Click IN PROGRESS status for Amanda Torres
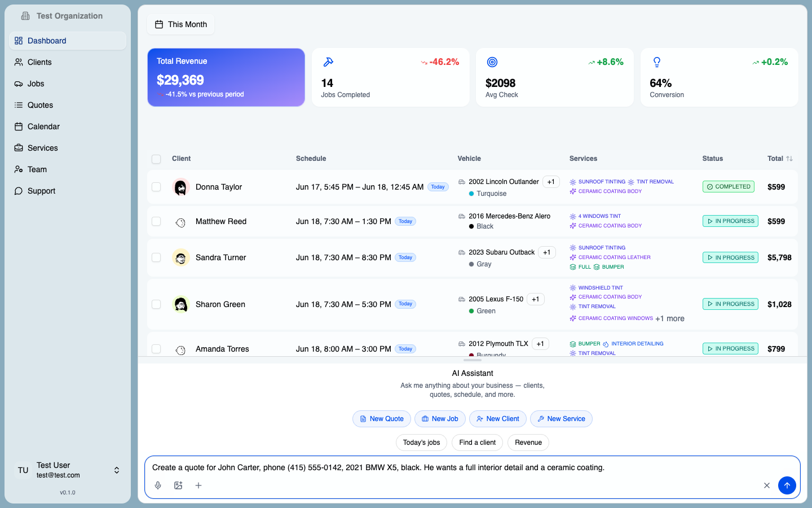 [x=730, y=348]
